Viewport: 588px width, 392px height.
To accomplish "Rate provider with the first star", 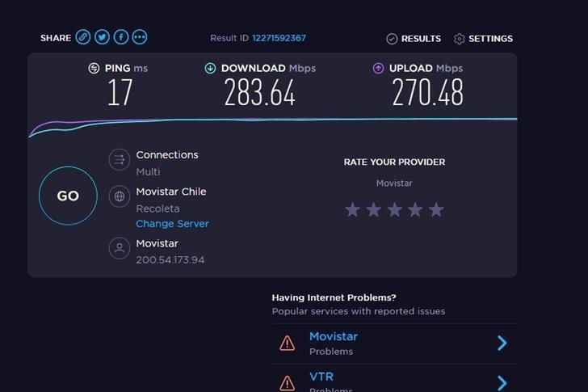I will (x=352, y=209).
